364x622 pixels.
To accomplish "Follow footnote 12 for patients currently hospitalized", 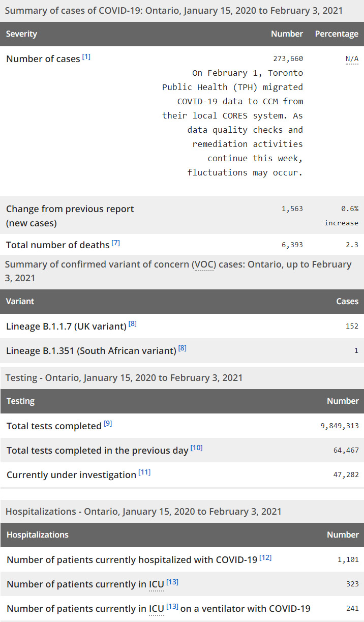I will click(265, 557).
